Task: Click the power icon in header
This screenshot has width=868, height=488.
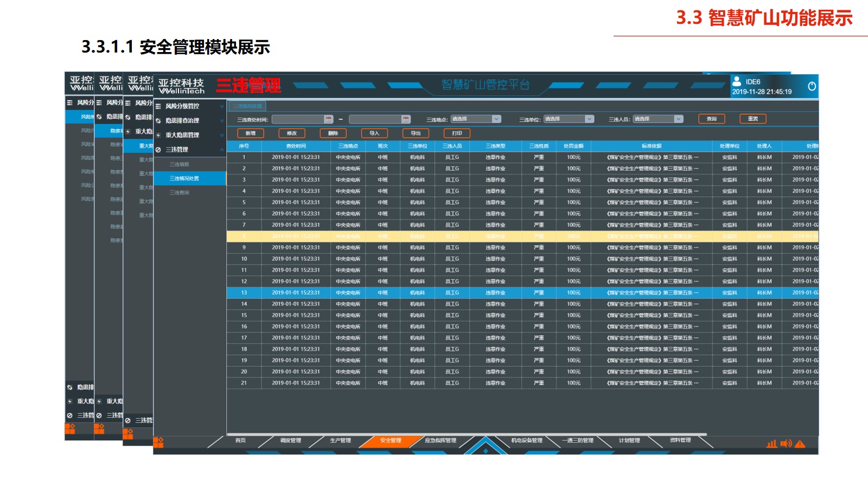Action: [812, 86]
